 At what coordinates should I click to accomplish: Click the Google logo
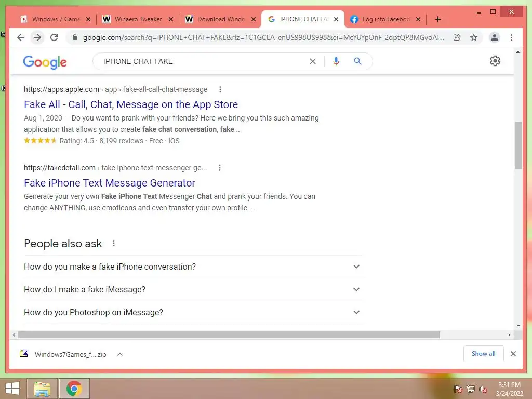pyautogui.click(x=45, y=62)
